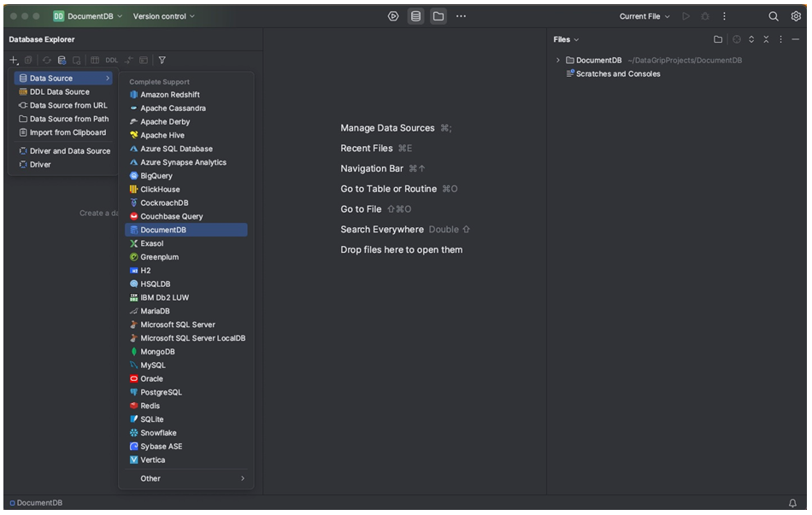Open the DDL generation tool
This screenshot has height=515, width=812.
tap(110, 60)
